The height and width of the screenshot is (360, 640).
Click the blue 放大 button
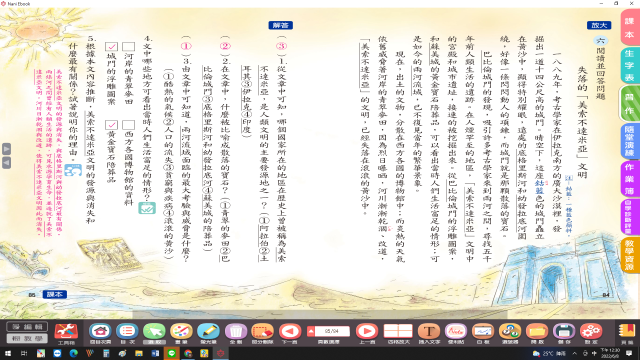coord(599,25)
